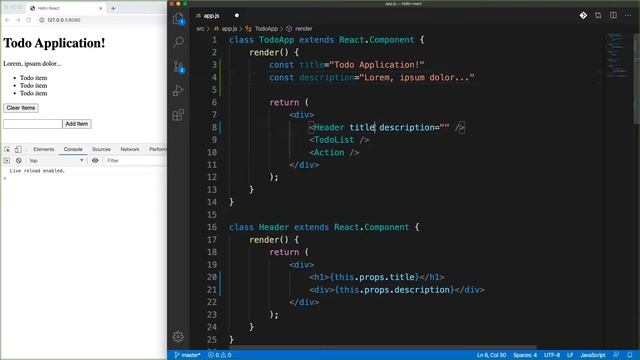Focus the new todo item text field

click(33, 124)
